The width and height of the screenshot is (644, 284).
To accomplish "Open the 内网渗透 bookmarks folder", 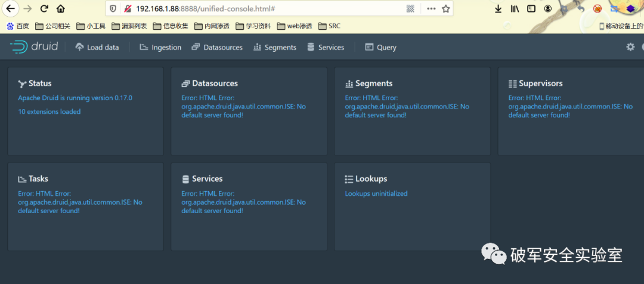I will [212, 26].
